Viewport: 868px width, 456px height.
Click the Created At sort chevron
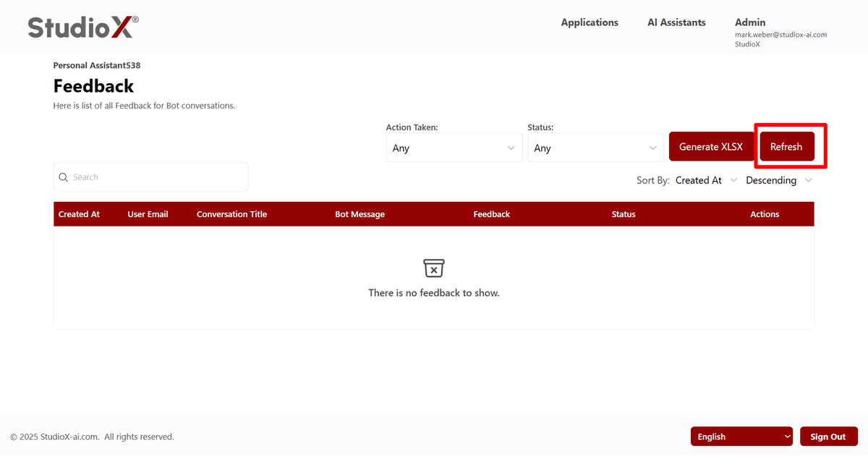[x=733, y=180]
